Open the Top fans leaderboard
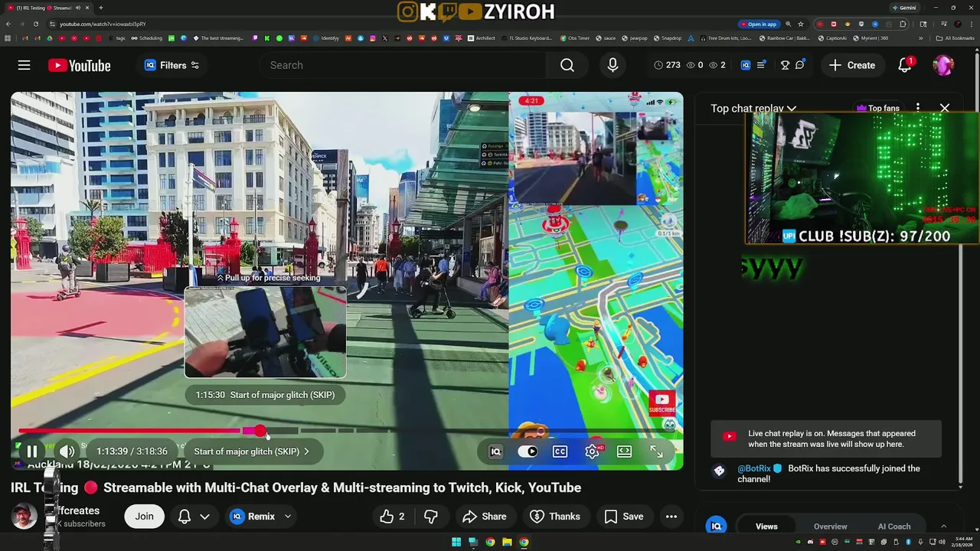980x551 pixels. tap(877, 108)
